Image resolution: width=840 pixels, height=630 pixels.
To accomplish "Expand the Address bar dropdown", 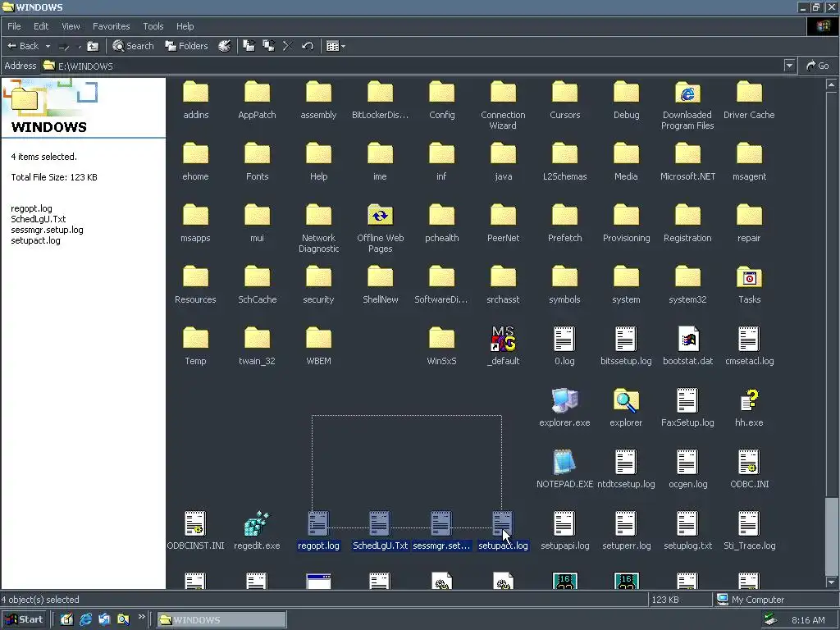I will pyautogui.click(x=789, y=66).
